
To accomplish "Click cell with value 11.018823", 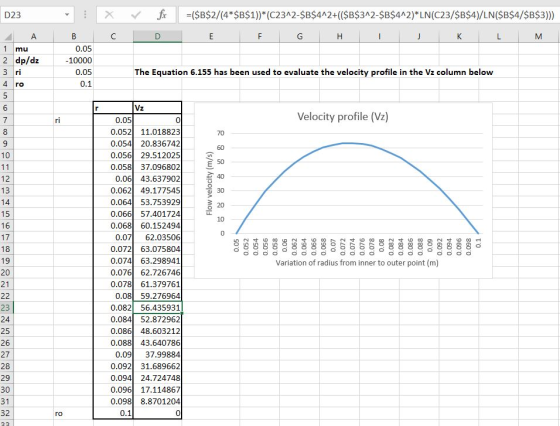I will click(x=158, y=132).
